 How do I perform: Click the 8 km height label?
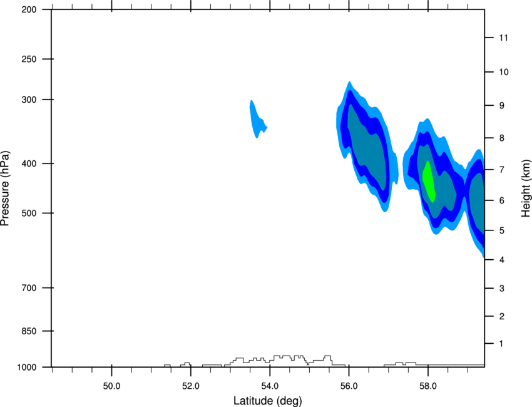pyautogui.click(x=502, y=138)
